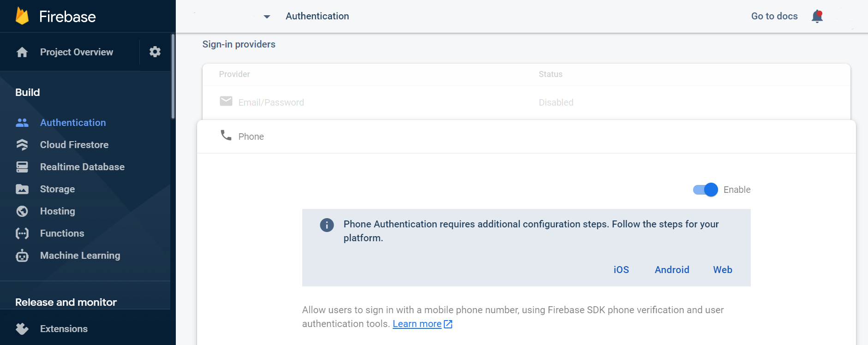This screenshot has width=868, height=345.
Task: Open Project Overview
Action: [x=77, y=52]
